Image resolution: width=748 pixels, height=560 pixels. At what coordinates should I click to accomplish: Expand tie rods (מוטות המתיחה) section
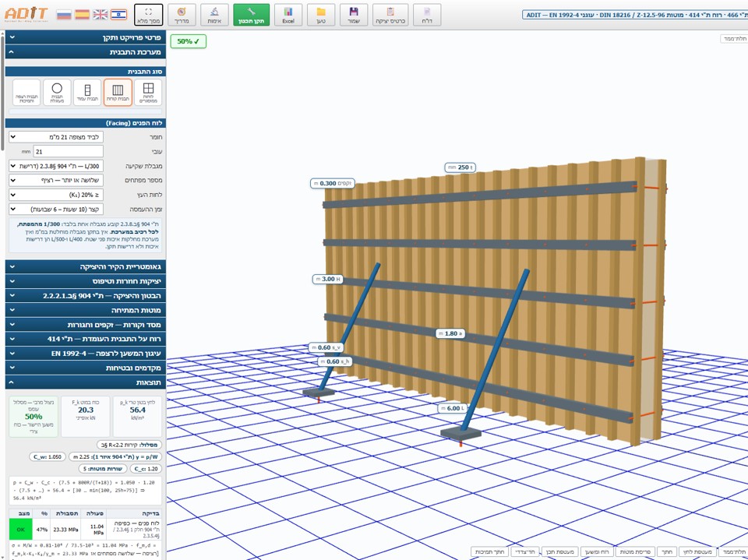click(x=86, y=310)
